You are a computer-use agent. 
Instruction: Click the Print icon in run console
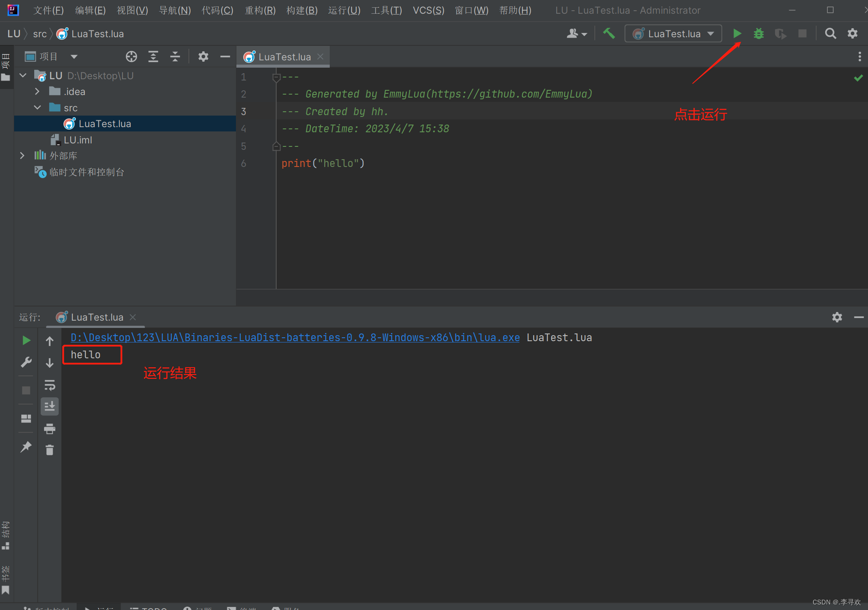(50, 428)
